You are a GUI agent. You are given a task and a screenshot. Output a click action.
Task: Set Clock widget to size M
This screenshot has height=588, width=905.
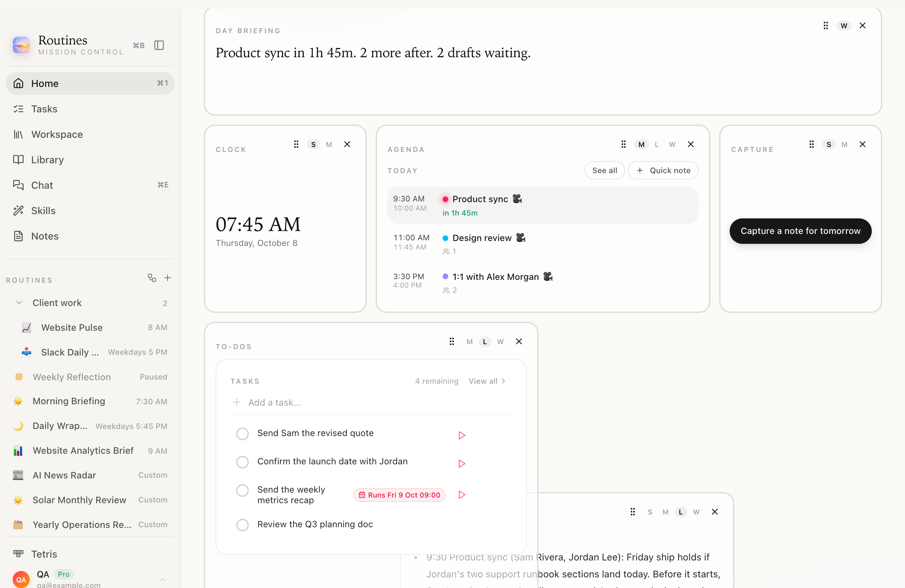(329, 145)
